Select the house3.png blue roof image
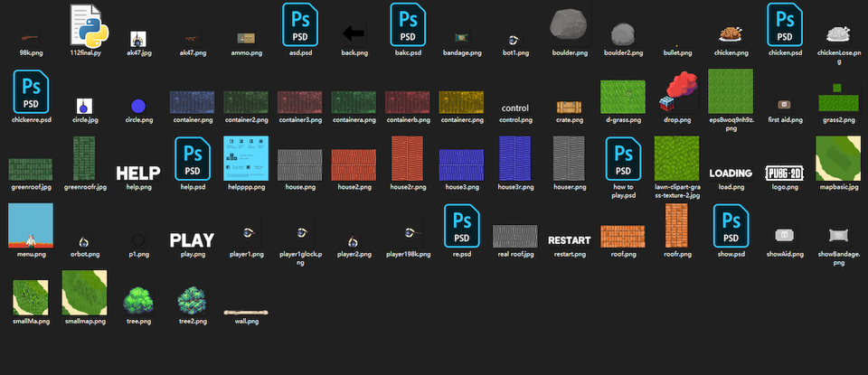 click(x=461, y=164)
